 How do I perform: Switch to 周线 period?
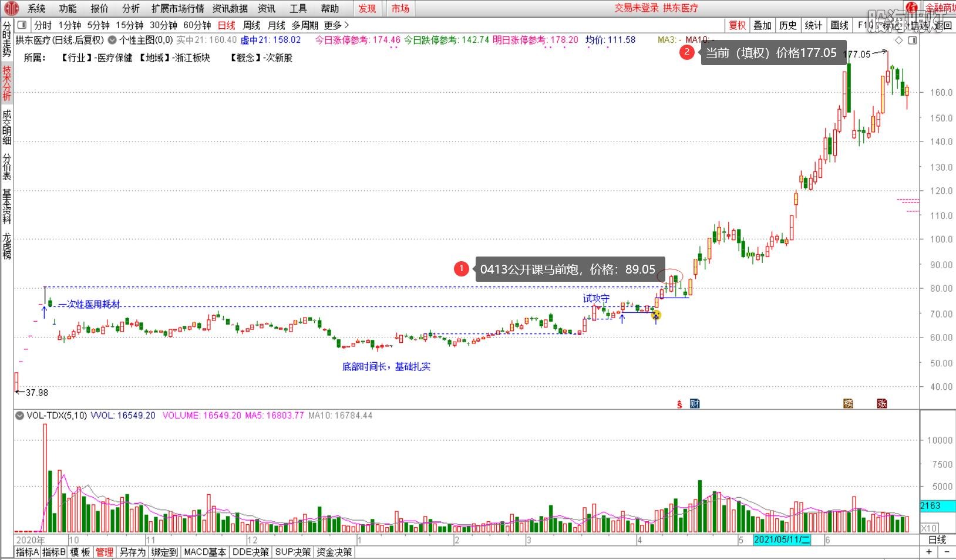(251, 25)
